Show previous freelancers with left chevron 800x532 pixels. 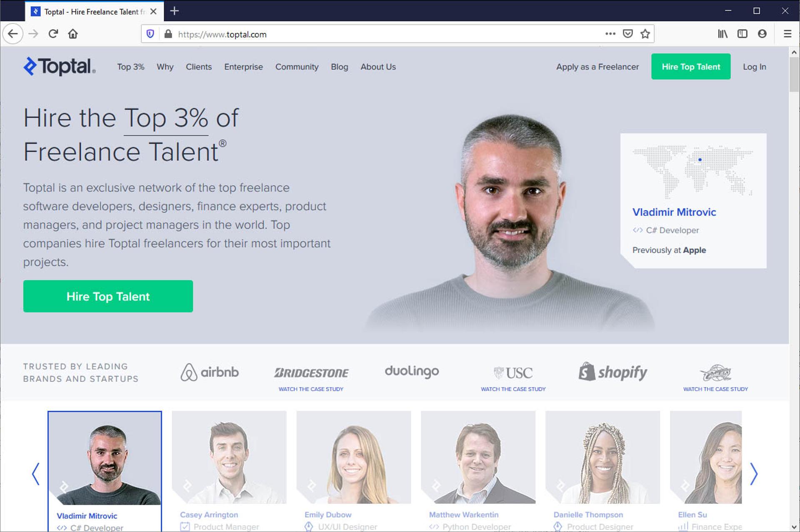point(36,474)
